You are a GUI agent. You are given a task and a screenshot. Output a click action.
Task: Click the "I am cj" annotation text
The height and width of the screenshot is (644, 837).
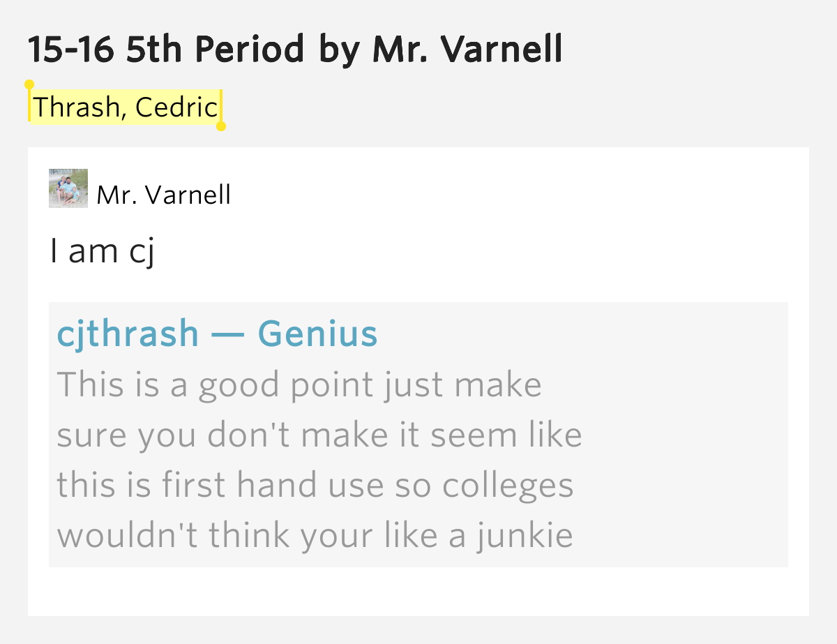[x=102, y=251]
